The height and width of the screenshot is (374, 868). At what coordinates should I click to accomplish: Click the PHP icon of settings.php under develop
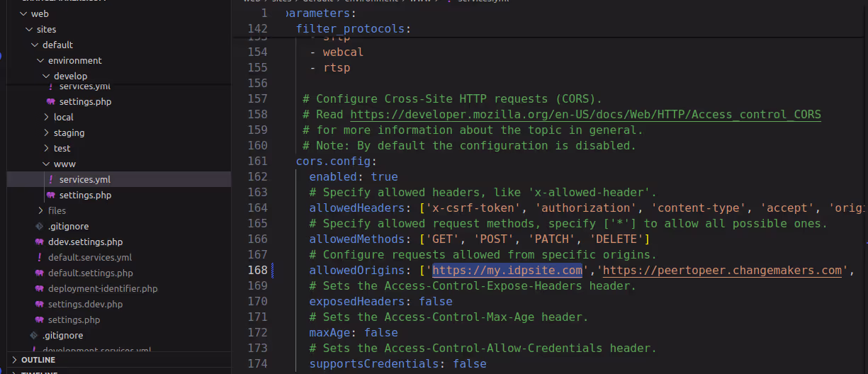51,102
